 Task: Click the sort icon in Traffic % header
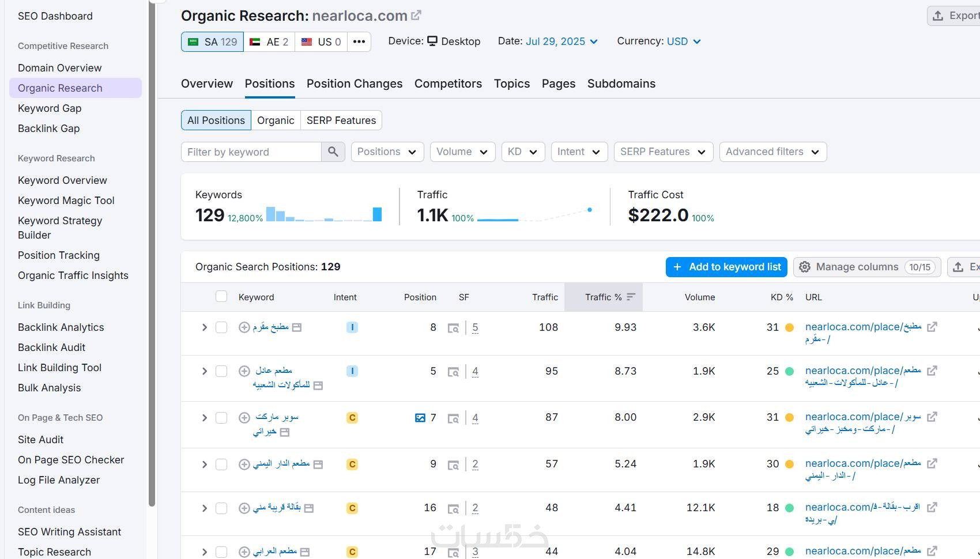click(631, 297)
